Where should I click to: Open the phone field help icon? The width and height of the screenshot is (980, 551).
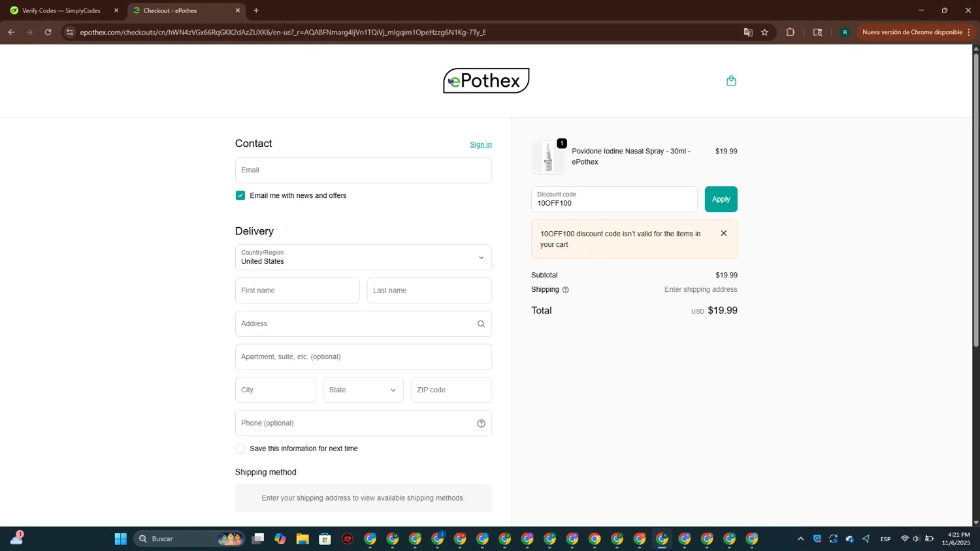[x=481, y=423]
